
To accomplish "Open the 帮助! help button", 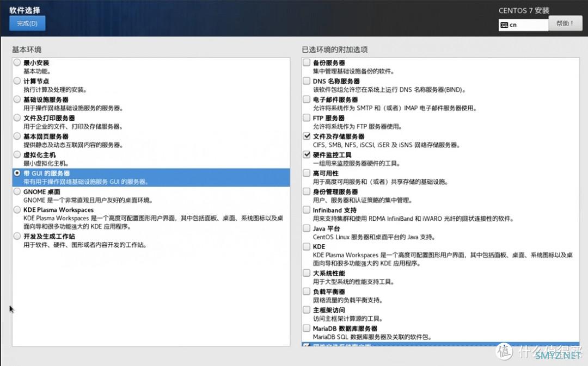I will [565, 23].
